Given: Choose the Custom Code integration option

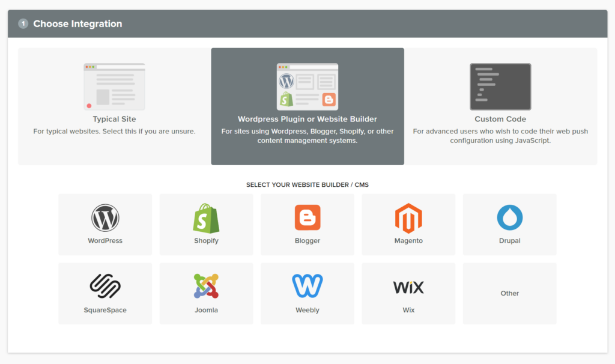Looking at the screenshot, I should click(500, 105).
